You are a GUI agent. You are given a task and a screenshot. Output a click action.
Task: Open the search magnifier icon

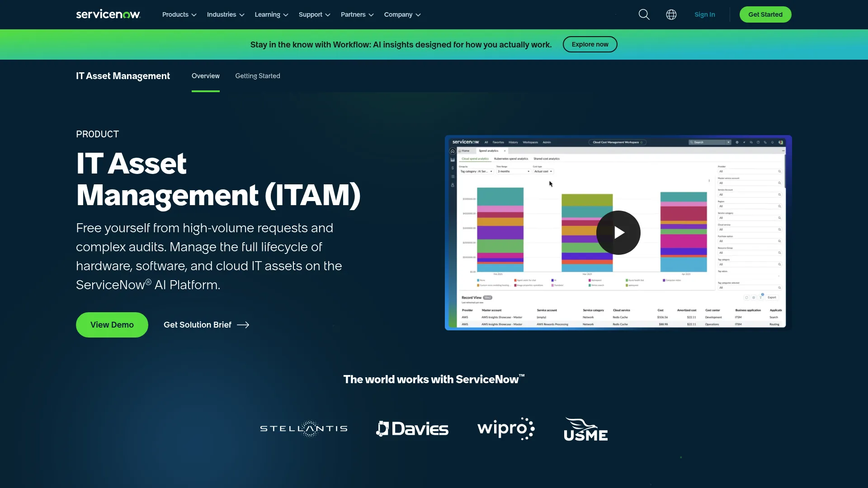click(x=644, y=14)
